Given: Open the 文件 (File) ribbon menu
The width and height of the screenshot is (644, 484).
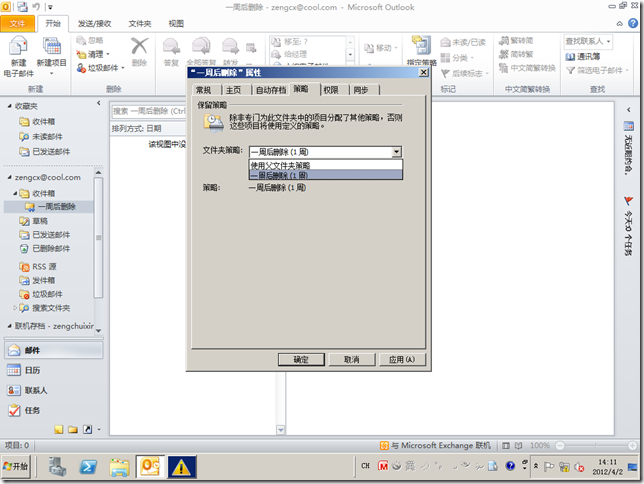Looking at the screenshot, I should tap(18, 22).
